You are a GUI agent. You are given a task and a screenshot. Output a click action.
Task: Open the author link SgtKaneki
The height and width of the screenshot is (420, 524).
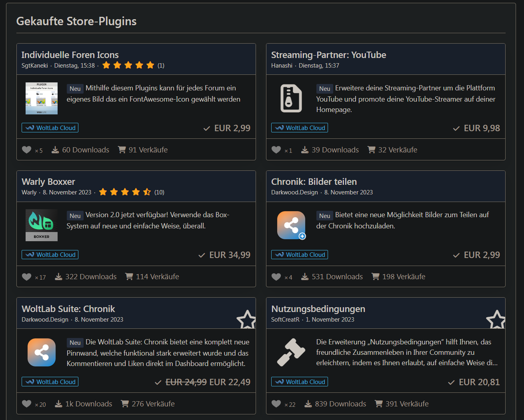pos(35,66)
